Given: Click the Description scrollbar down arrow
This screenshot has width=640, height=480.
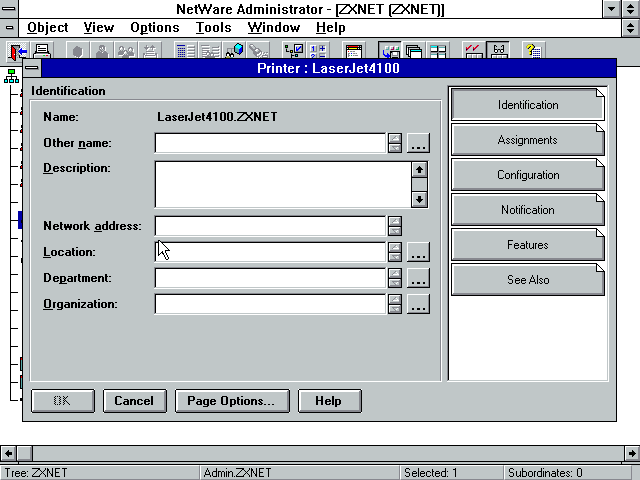Looking at the screenshot, I should point(419,200).
